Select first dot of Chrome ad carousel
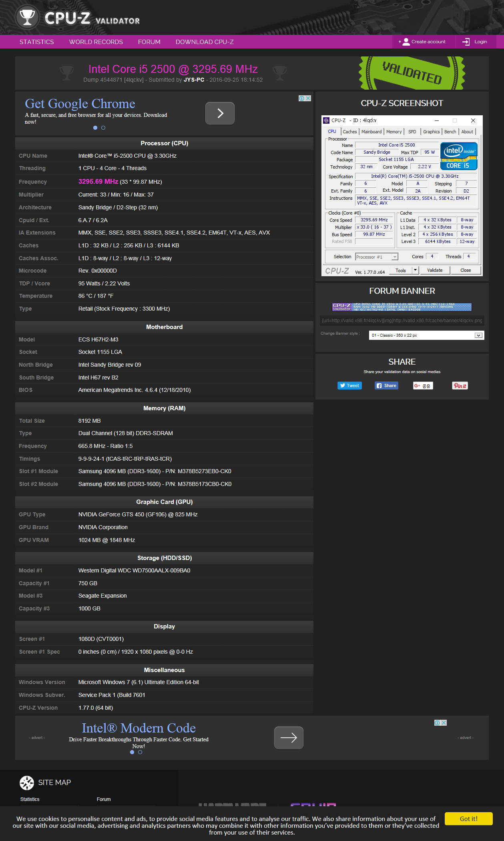 click(x=95, y=128)
